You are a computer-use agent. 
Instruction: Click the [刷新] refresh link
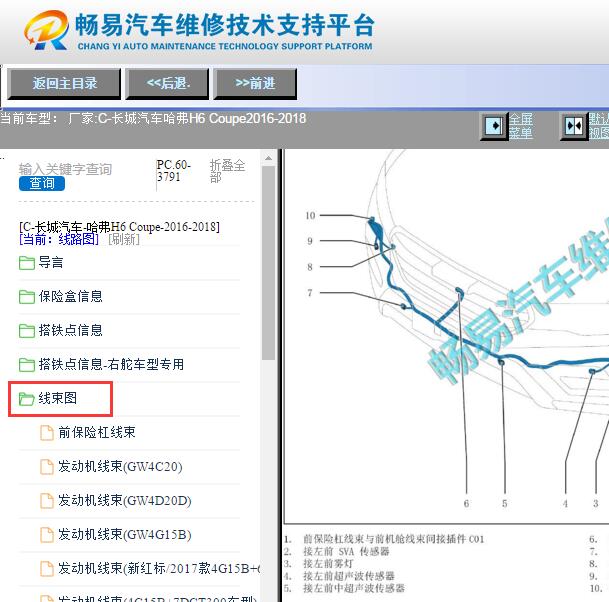124,239
